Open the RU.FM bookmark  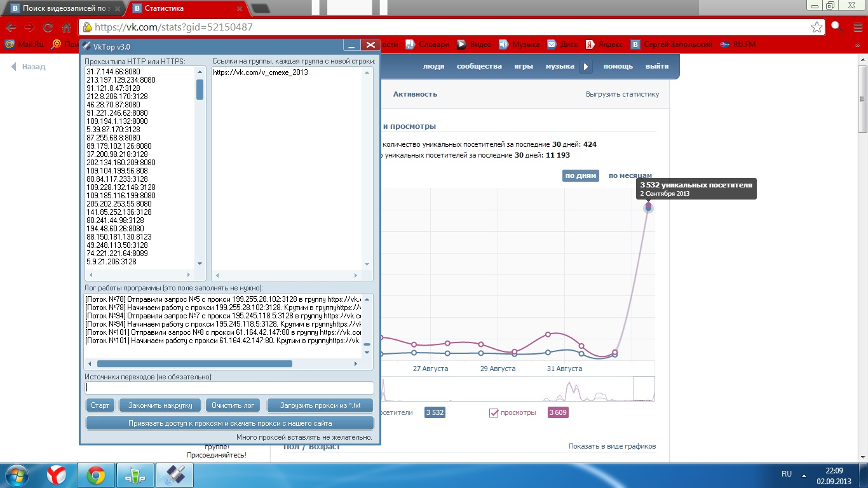click(738, 44)
